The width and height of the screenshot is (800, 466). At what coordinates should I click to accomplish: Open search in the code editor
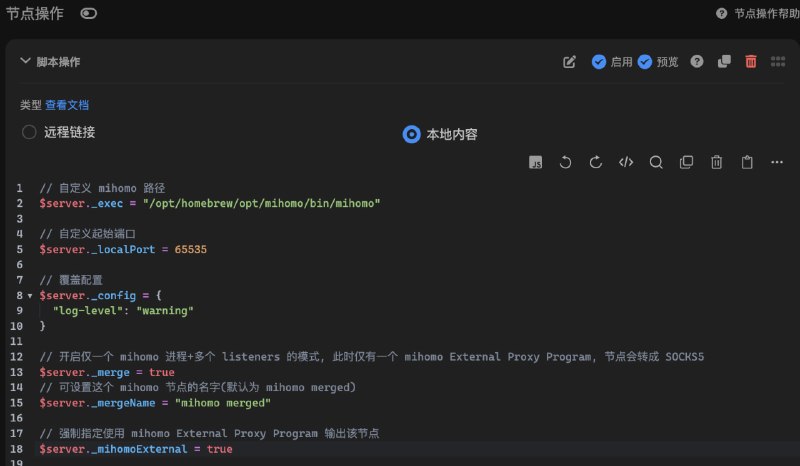click(x=656, y=163)
